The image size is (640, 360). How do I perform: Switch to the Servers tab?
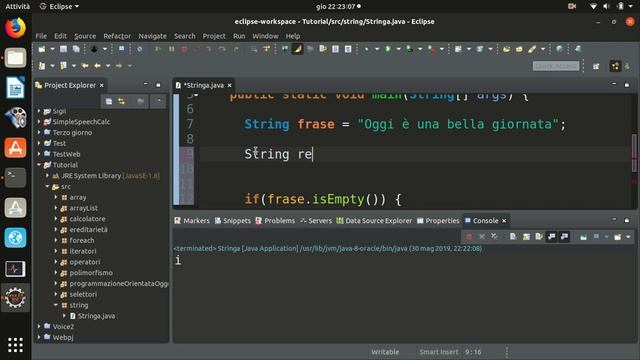[x=316, y=221]
